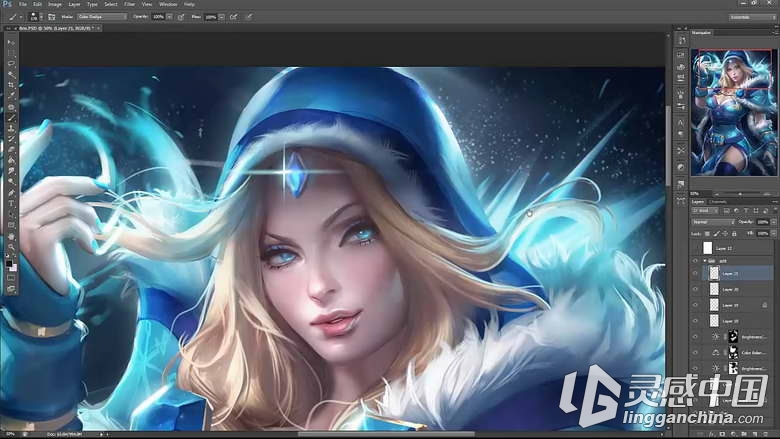
Task: Lock transparent pixels for the layer
Action: 707,233
